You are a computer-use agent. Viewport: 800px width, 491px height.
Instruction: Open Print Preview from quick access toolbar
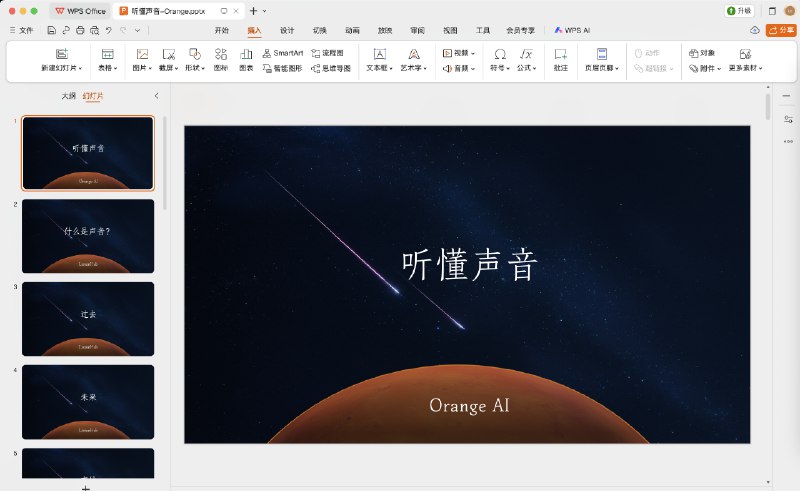(94, 31)
